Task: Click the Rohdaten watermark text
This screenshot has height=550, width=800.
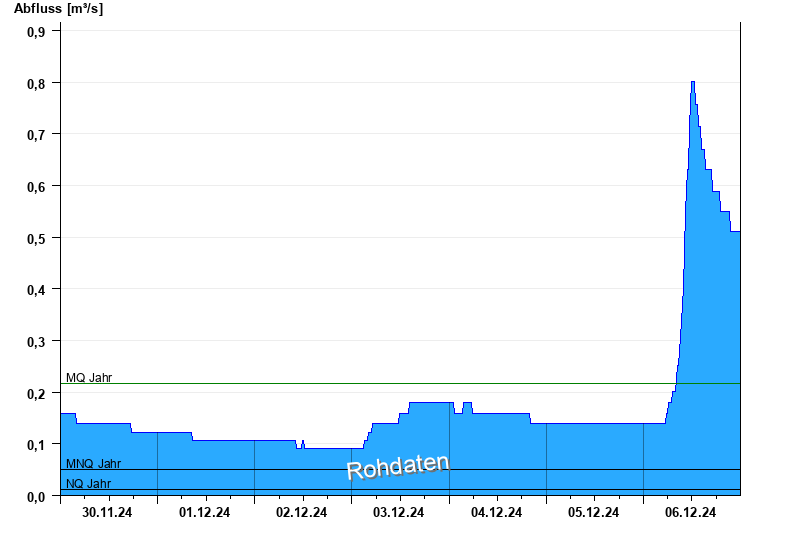Action: tap(398, 467)
